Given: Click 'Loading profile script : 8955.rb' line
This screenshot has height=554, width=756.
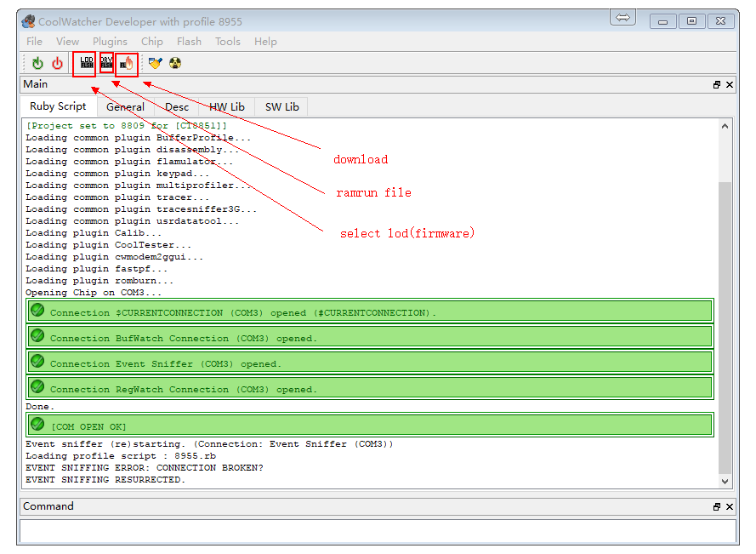Looking at the screenshot, I should point(121,456).
